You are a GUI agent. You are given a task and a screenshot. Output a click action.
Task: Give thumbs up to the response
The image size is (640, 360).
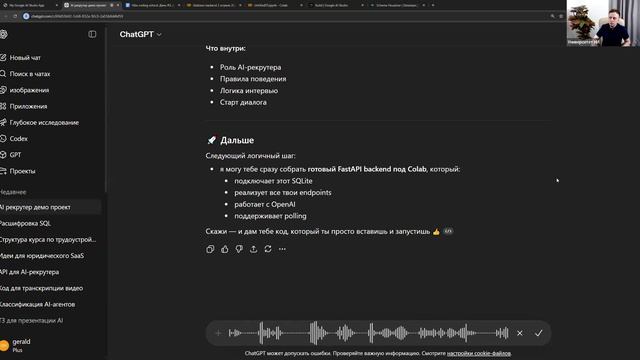coord(224,249)
